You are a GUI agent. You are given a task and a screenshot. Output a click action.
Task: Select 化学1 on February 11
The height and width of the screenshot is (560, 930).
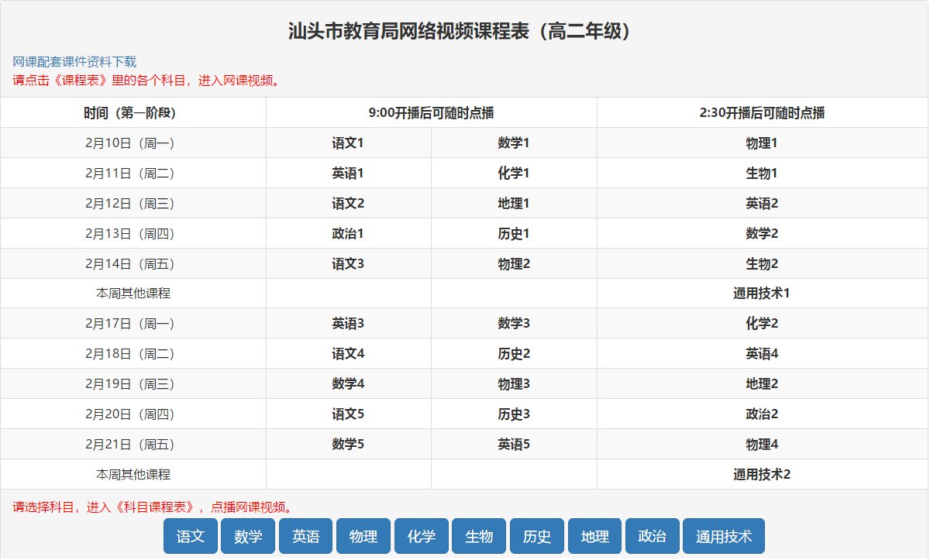point(514,173)
